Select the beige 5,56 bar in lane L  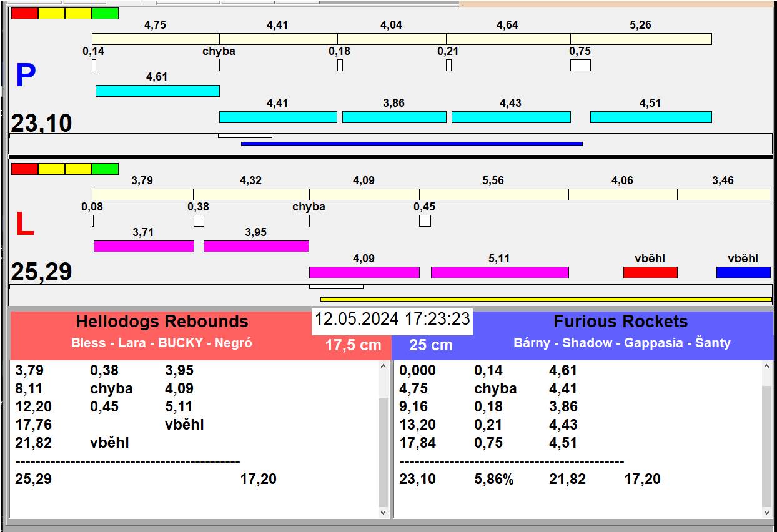pyautogui.click(x=493, y=194)
